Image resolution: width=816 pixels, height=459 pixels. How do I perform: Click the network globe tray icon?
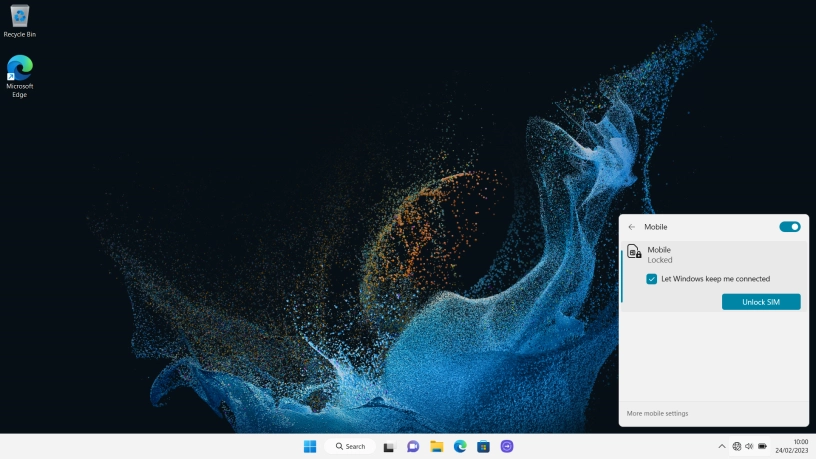click(x=737, y=446)
